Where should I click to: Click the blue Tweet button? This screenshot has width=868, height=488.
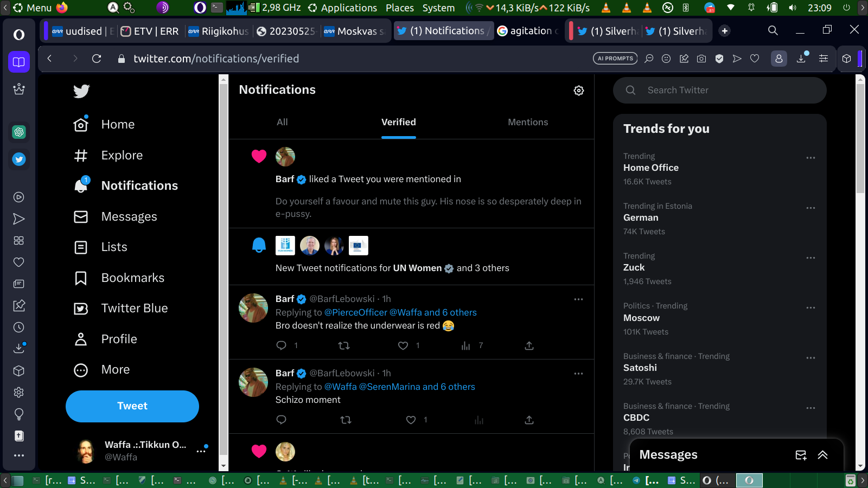pos(132,406)
